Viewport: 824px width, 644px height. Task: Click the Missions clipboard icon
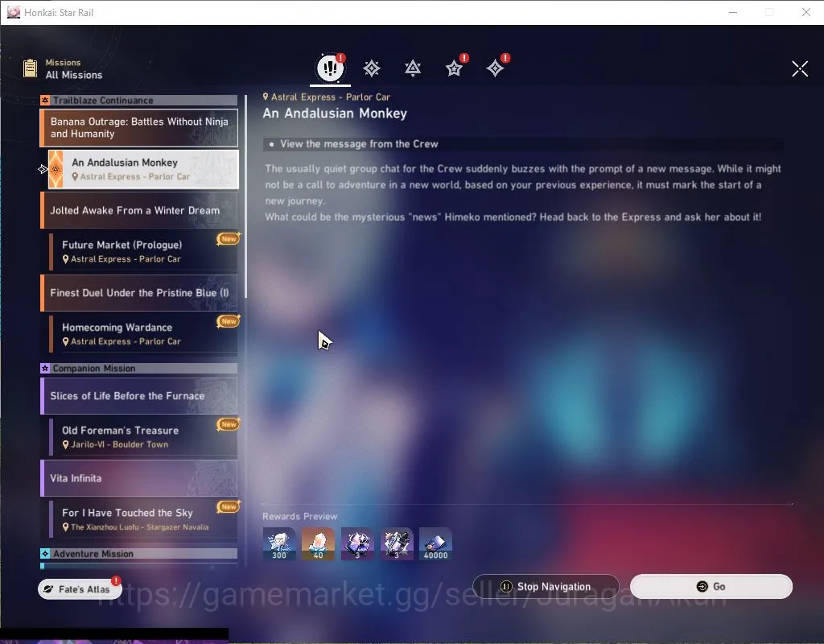pos(30,68)
